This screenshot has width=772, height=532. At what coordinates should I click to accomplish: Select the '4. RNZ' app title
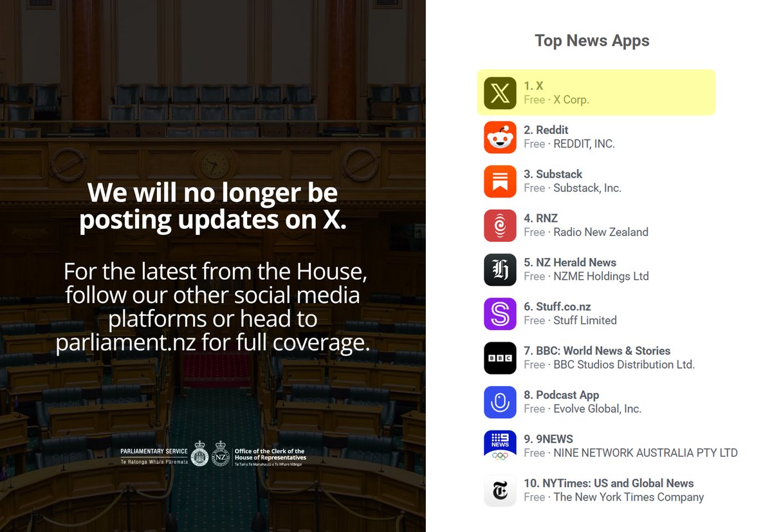point(540,218)
